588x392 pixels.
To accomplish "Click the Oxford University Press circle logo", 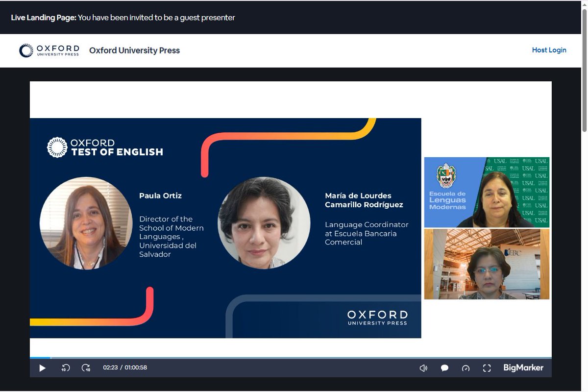I will tap(25, 49).
